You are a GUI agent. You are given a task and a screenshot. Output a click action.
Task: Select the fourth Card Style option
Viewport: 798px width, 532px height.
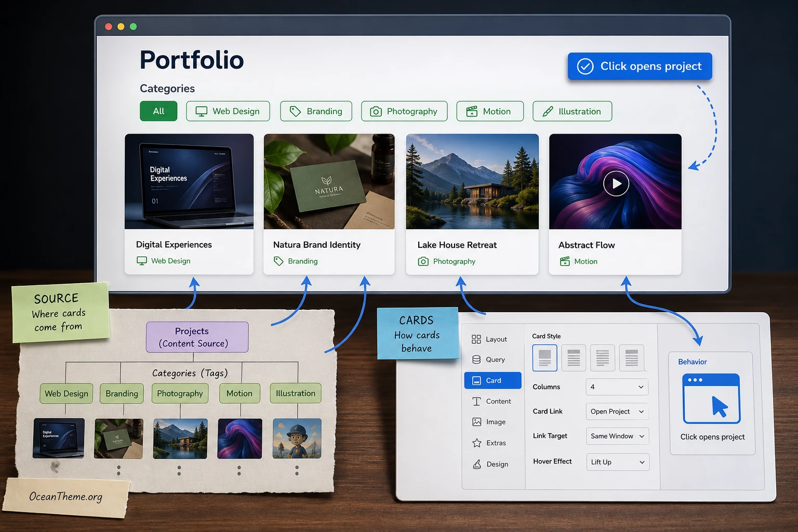(632, 357)
